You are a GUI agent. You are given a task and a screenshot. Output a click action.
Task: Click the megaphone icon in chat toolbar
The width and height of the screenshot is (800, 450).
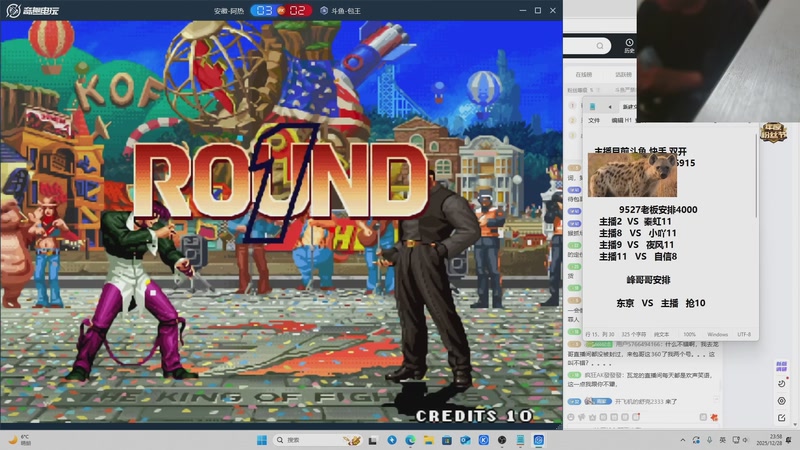tap(582, 417)
